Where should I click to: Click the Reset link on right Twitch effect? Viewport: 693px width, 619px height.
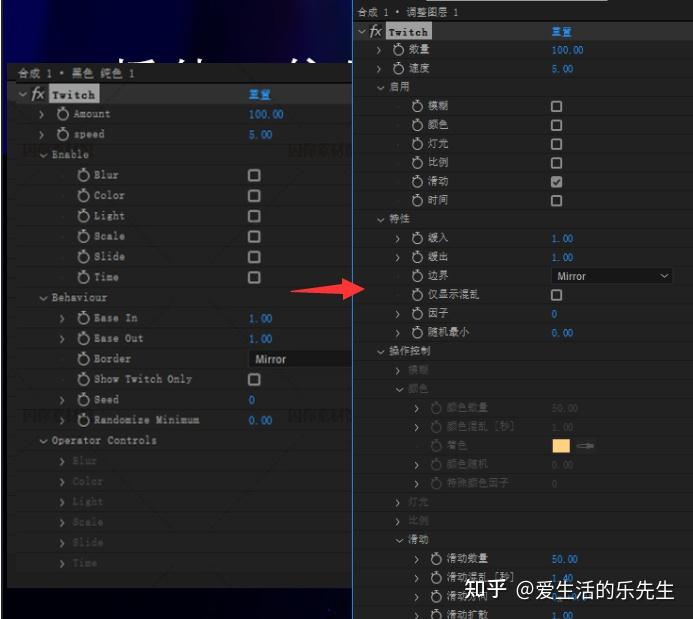tap(562, 31)
